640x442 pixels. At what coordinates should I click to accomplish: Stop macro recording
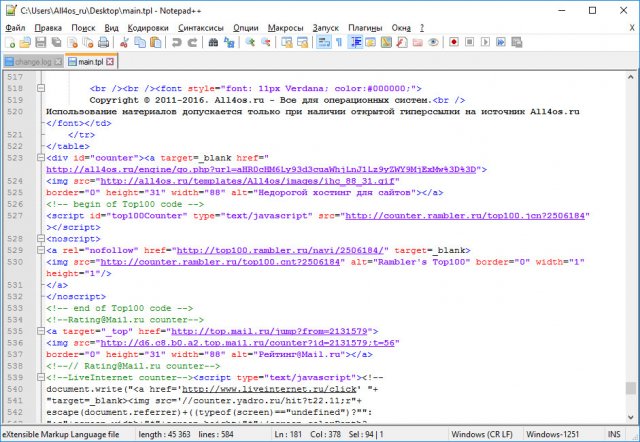point(469,42)
